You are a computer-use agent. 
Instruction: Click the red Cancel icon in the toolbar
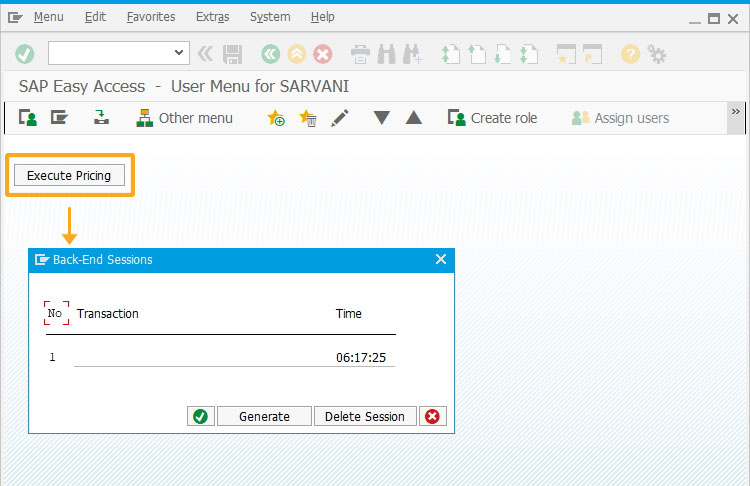coord(323,54)
